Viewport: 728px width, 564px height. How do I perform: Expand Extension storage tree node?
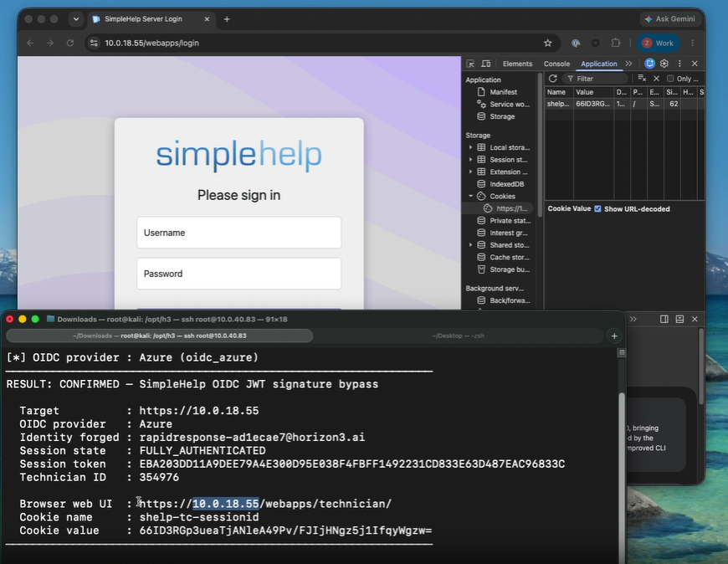click(x=470, y=172)
